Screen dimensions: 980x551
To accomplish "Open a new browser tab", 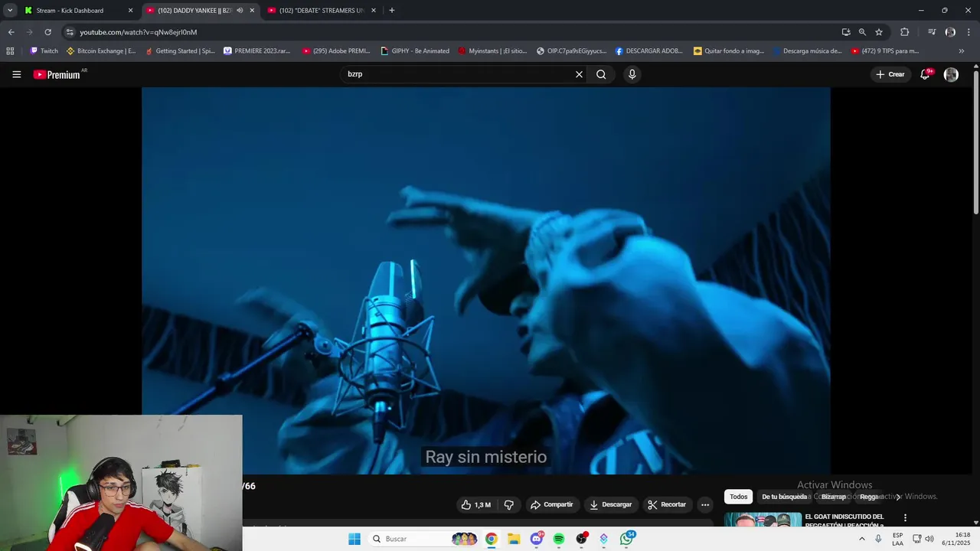I will [392, 11].
